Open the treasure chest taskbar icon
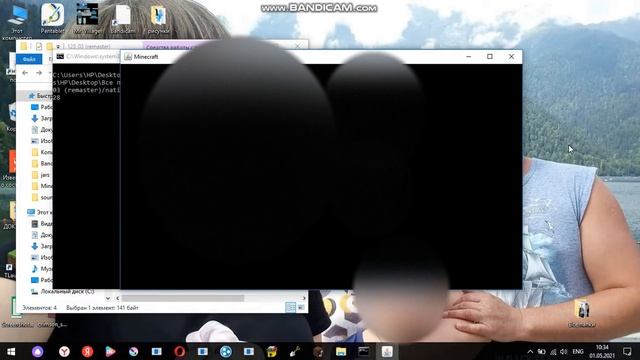This screenshot has width=640, height=360. pyautogui.click(x=272, y=351)
